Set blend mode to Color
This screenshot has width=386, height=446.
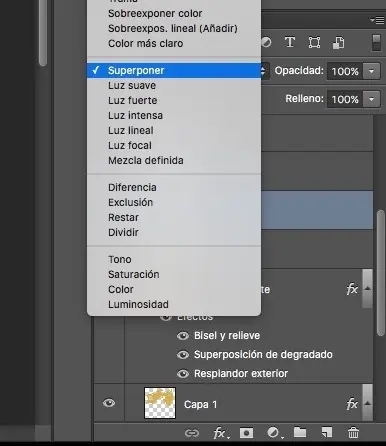pos(174,290)
